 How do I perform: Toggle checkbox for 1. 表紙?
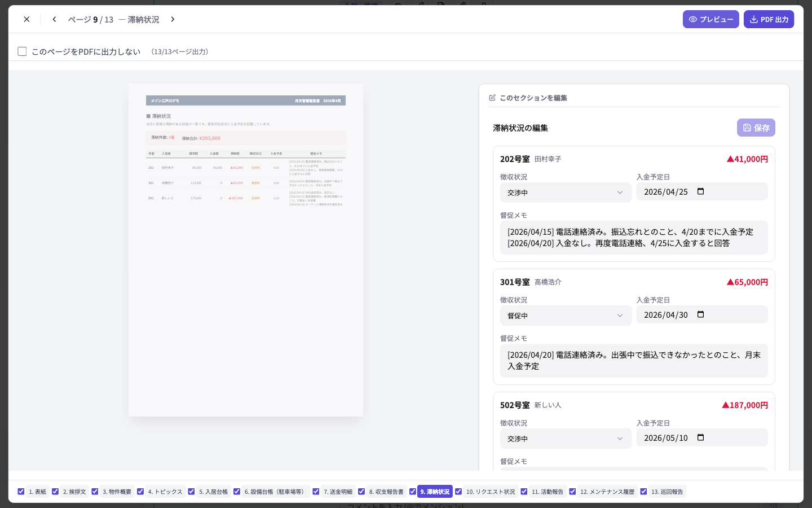point(21,492)
